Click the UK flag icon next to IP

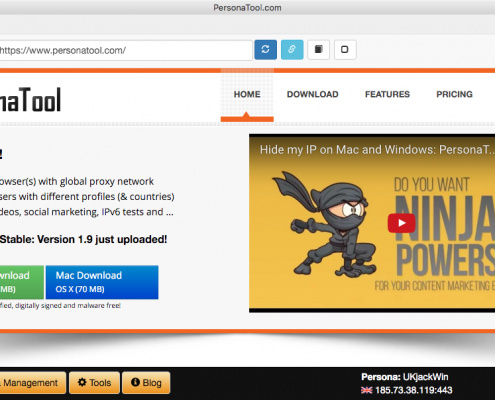pos(367,390)
